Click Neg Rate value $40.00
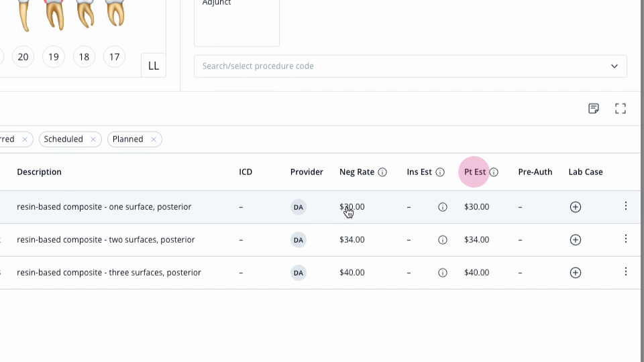The width and height of the screenshot is (644, 362). (x=352, y=273)
